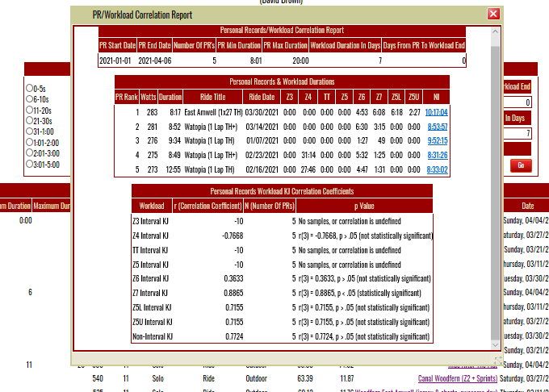This screenshot has height=392, width=549.
Task: Click the PR Start Date value 2021-01-01
Action: [115, 60]
